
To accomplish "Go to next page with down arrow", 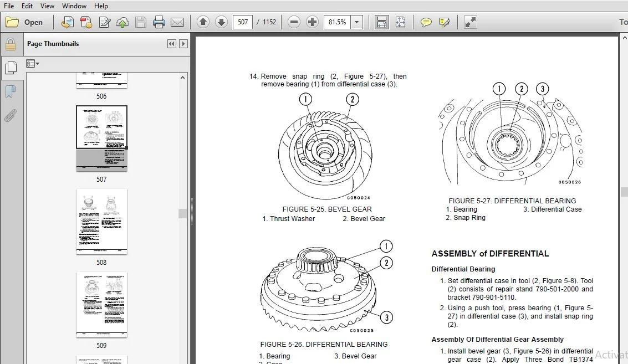I will click(221, 22).
